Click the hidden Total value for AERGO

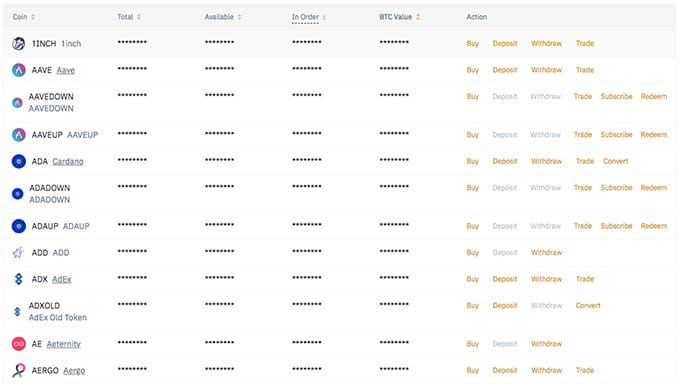point(132,369)
